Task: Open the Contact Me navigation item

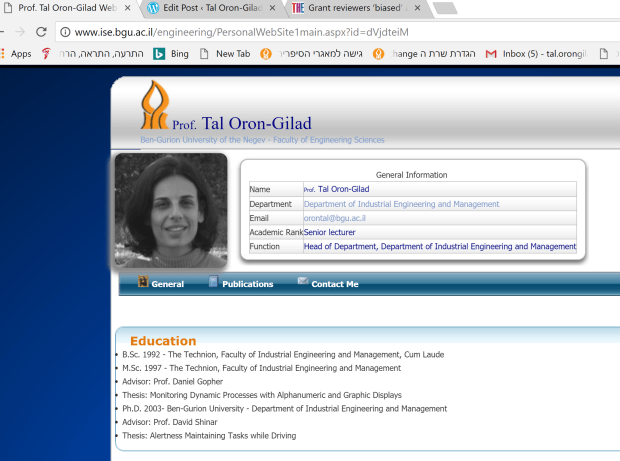Action: pos(334,284)
